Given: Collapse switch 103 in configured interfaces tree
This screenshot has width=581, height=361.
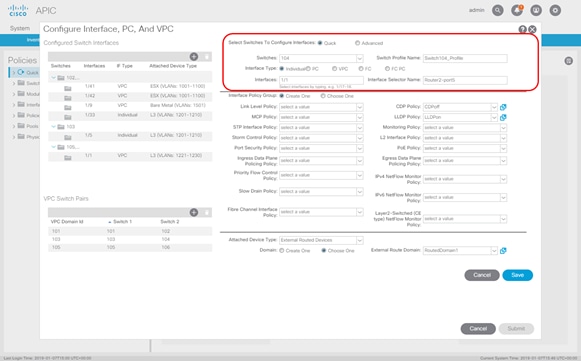Looking at the screenshot, I should [x=53, y=127].
